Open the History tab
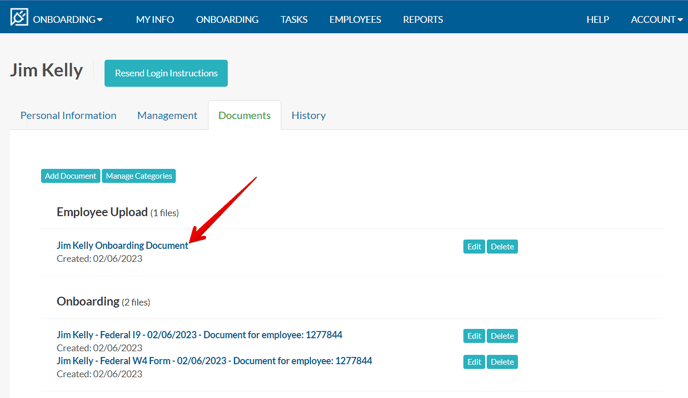 [x=308, y=115]
